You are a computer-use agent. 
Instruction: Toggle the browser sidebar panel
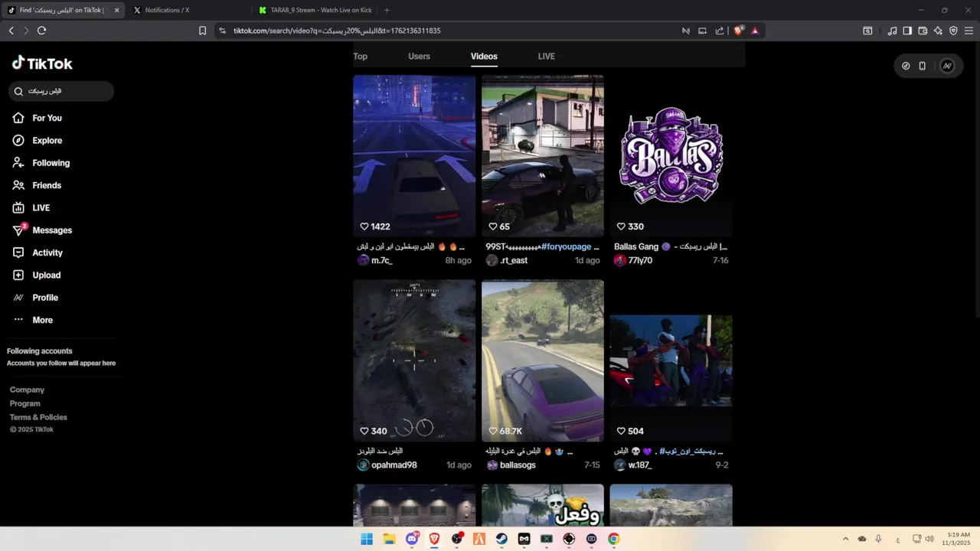click(907, 31)
